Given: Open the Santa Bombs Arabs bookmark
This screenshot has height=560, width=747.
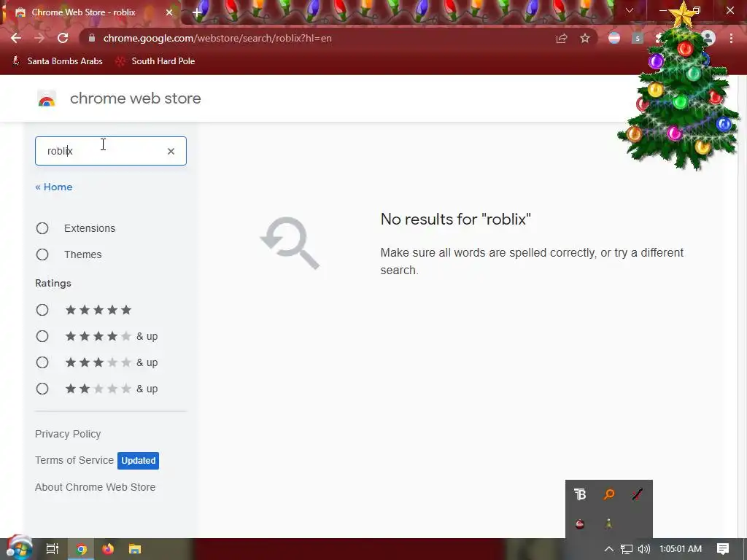Looking at the screenshot, I should pyautogui.click(x=57, y=61).
